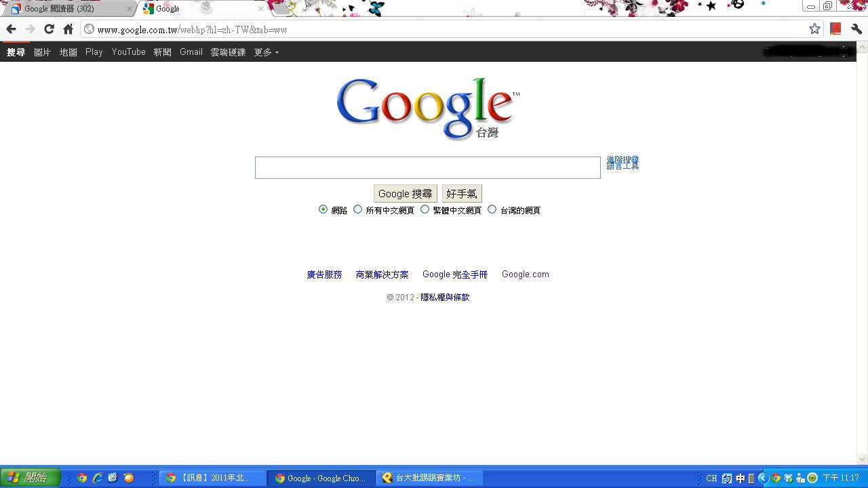Switch to the Google 閱讀器 (302) tab
Image resolution: width=868 pixels, height=488 pixels.
[x=68, y=9]
